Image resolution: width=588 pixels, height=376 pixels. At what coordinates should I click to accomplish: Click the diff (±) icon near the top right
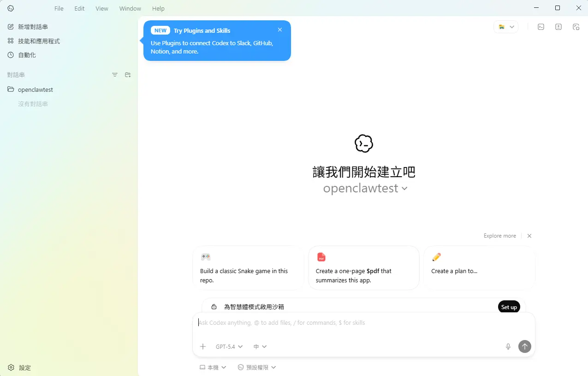[558, 27]
